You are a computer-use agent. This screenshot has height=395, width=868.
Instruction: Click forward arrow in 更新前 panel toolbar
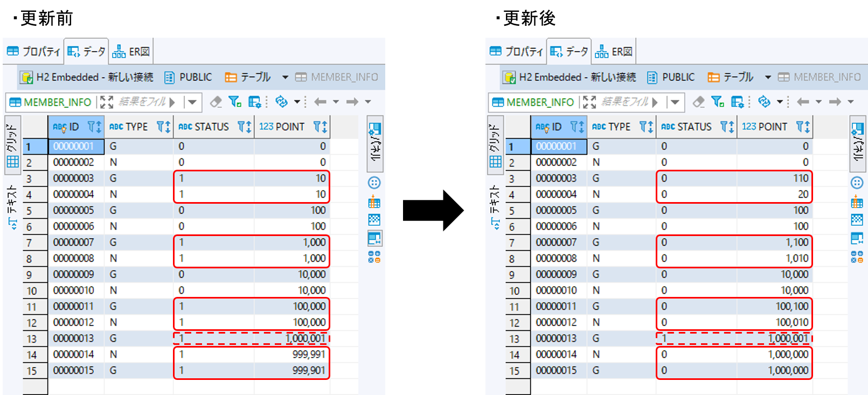pos(352,102)
